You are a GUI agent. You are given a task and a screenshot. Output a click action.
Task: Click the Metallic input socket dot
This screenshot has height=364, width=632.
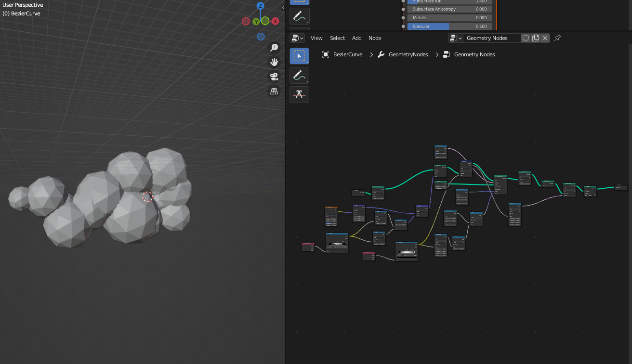403,18
